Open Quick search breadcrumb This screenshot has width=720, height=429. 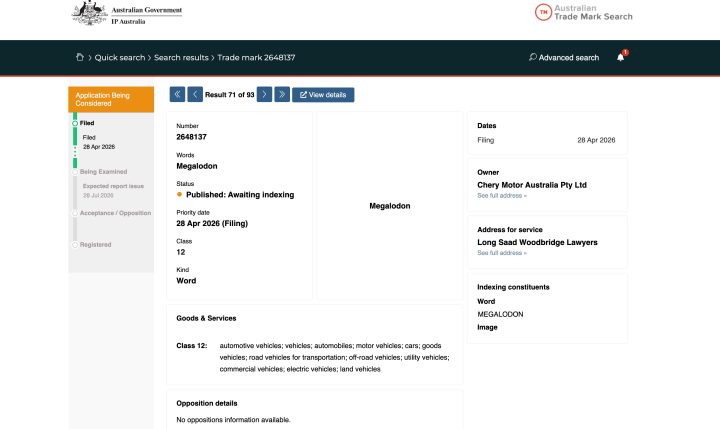[120, 57]
